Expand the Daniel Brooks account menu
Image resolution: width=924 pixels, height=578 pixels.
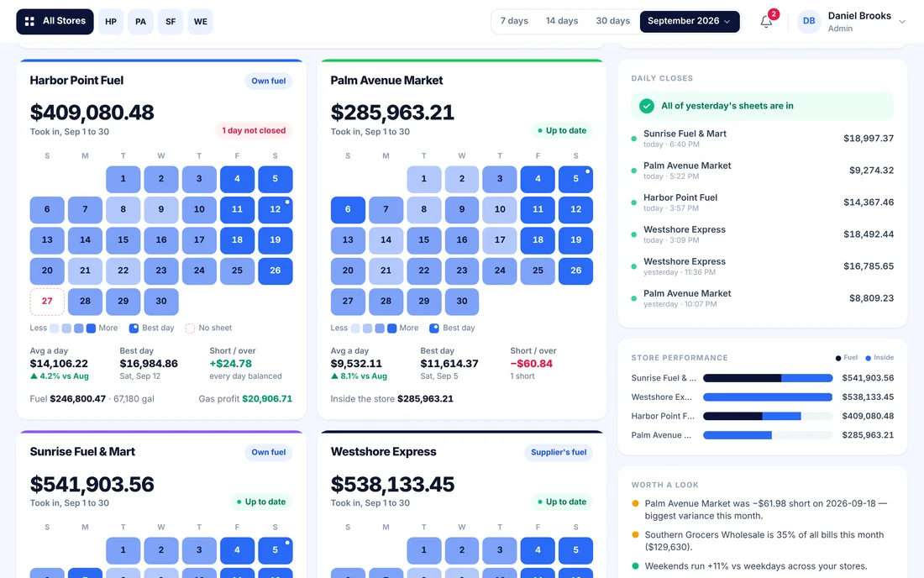pos(901,22)
